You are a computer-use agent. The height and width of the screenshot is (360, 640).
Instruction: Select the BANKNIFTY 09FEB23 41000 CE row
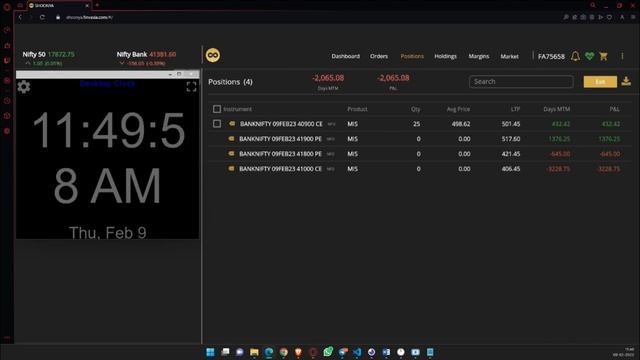tap(420, 169)
